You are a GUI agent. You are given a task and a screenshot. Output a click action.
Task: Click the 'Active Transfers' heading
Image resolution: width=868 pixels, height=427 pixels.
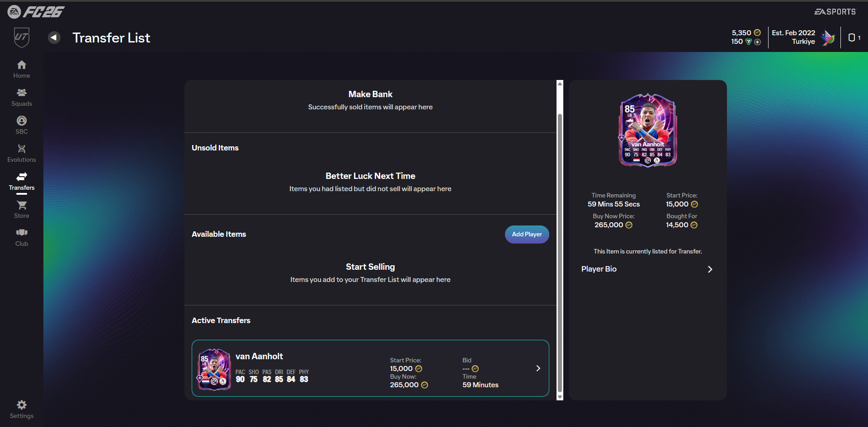tap(221, 320)
